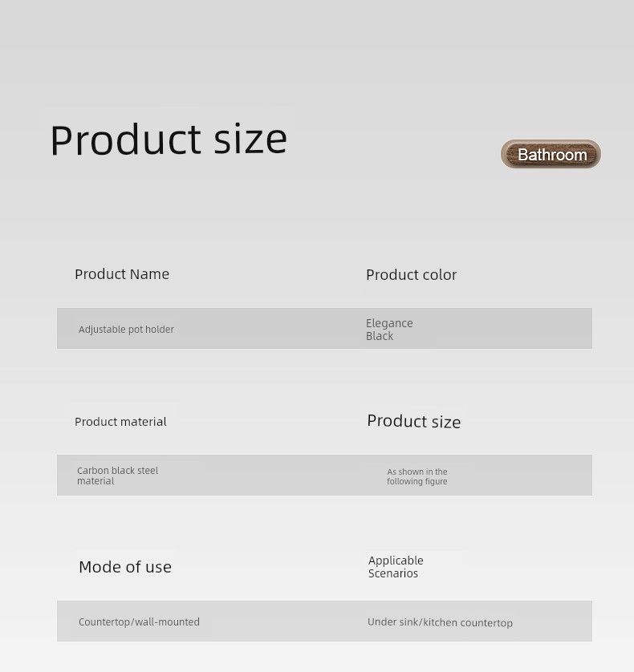
Task: Click the word Black in color row
Action: 380,336
